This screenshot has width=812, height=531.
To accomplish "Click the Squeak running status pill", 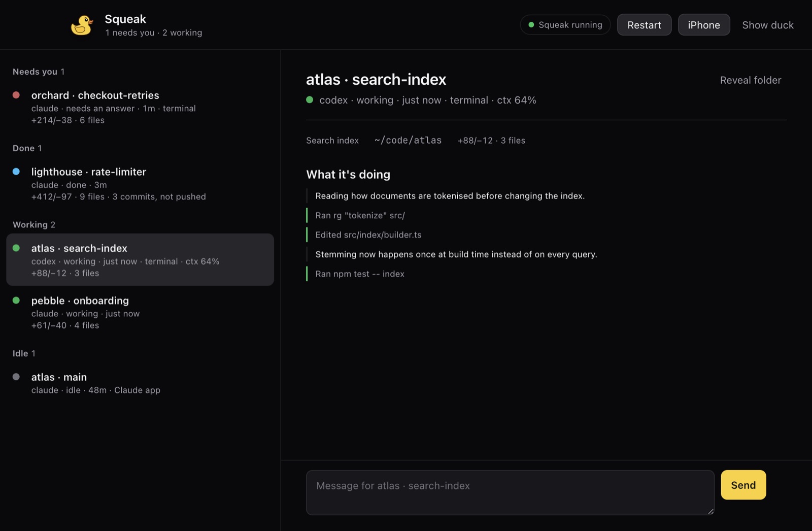I will point(565,25).
